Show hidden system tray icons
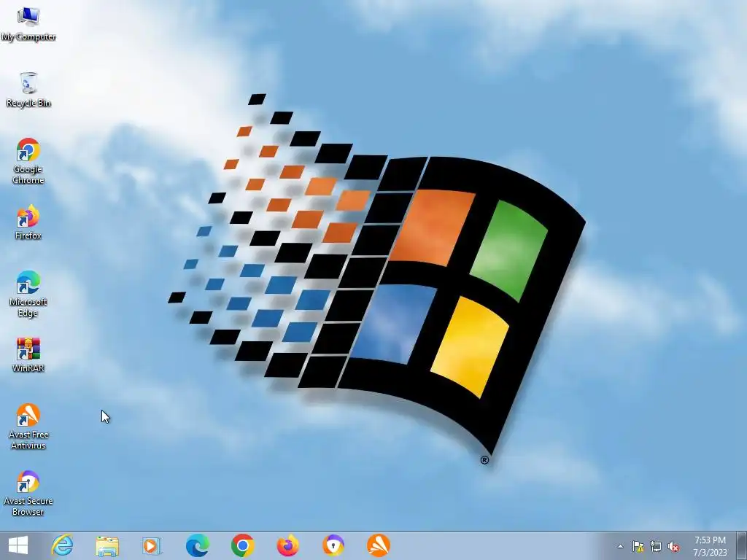 tap(620, 547)
